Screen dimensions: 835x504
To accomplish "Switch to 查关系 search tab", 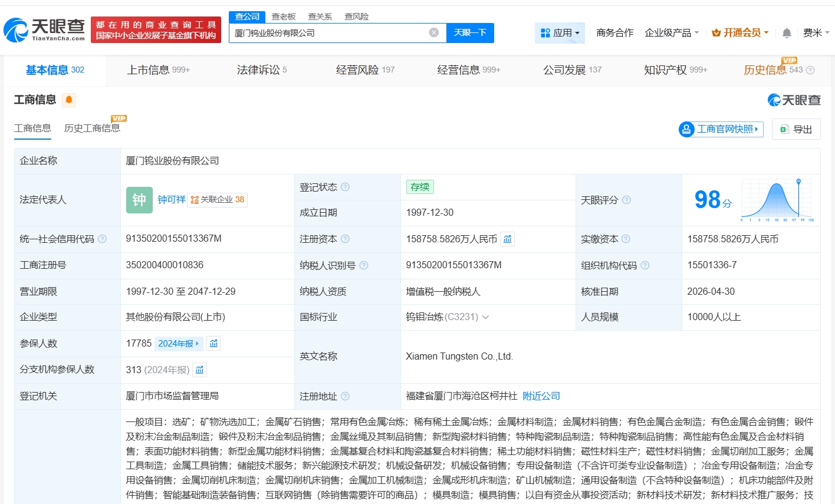I will (320, 17).
